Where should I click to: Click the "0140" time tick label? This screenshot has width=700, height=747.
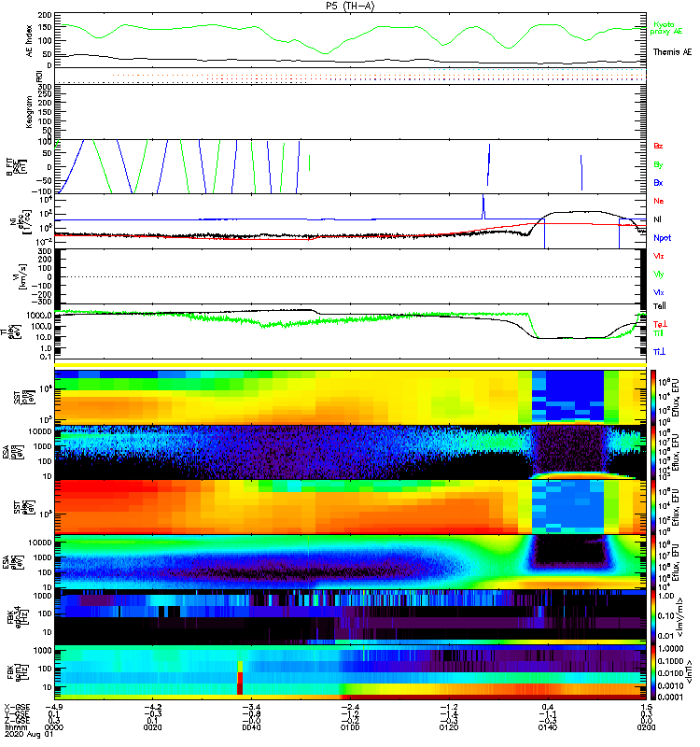click(x=548, y=727)
